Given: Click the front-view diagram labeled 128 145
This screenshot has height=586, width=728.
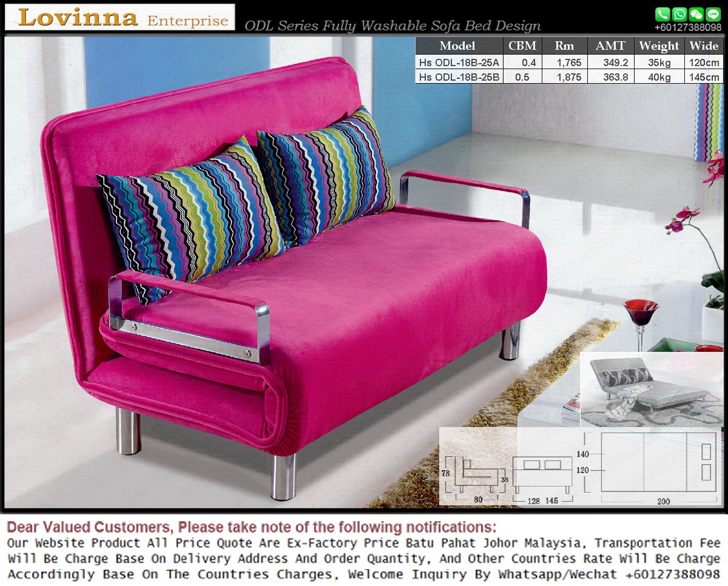Looking at the screenshot, I should [542, 480].
